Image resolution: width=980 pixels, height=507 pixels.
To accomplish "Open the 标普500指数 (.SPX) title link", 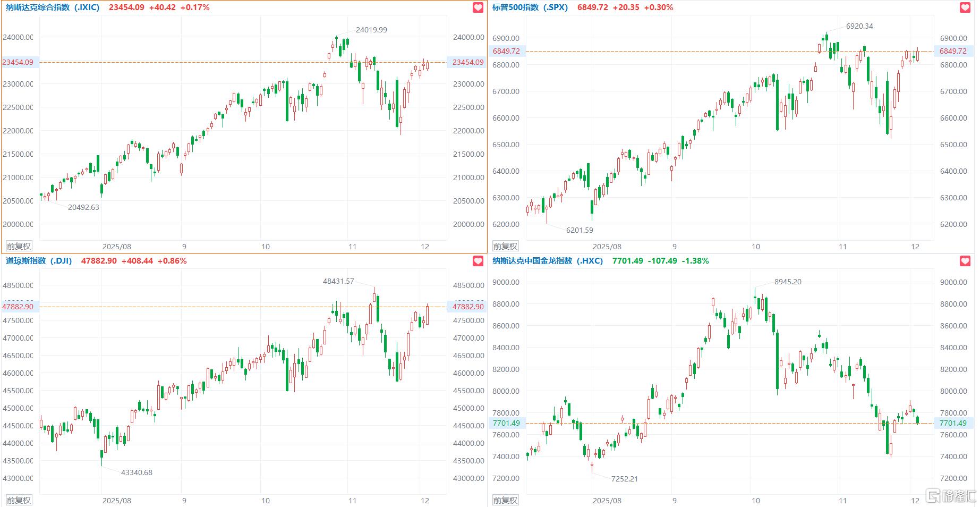I will pos(530,7).
